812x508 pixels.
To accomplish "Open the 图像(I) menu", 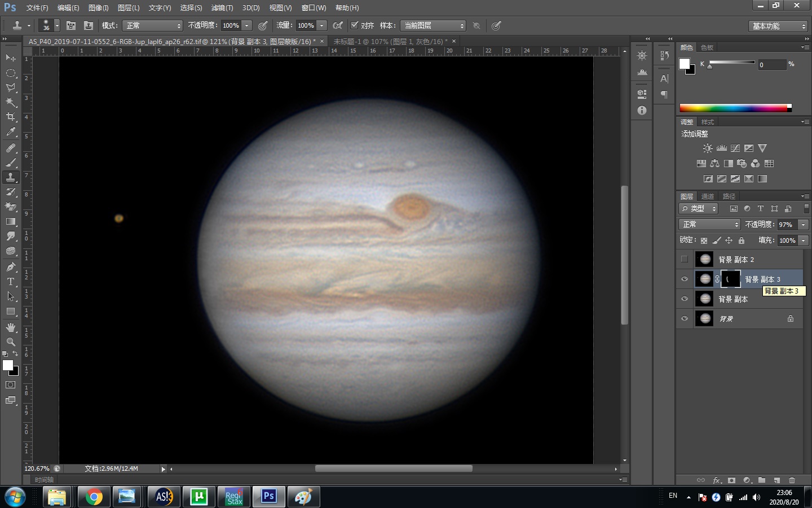I will (x=98, y=8).
